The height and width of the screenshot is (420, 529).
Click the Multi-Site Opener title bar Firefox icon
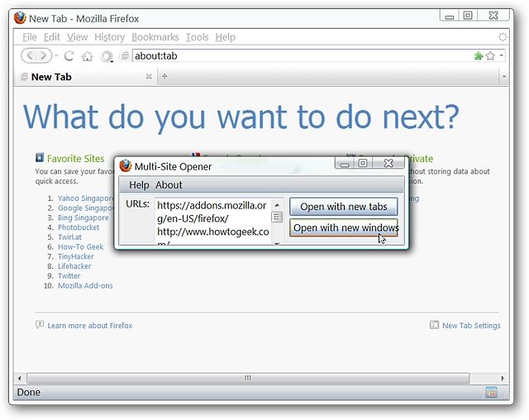click(125, 165)
